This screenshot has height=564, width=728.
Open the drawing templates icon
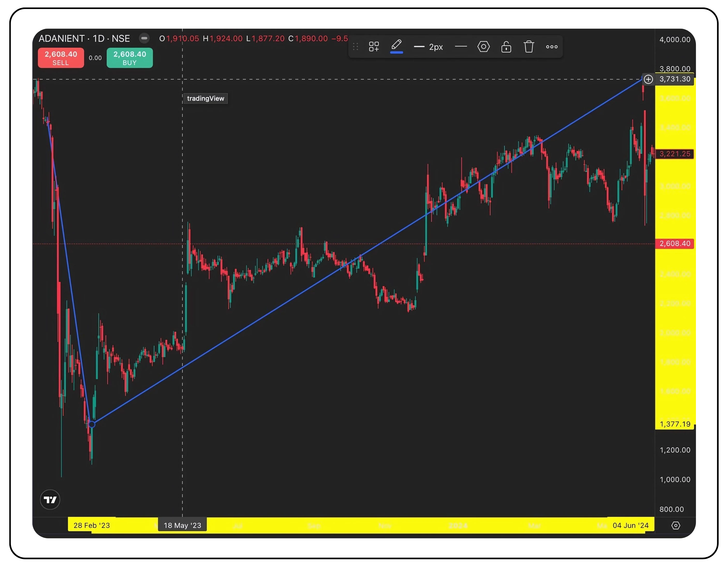click(x=374, y=47)
